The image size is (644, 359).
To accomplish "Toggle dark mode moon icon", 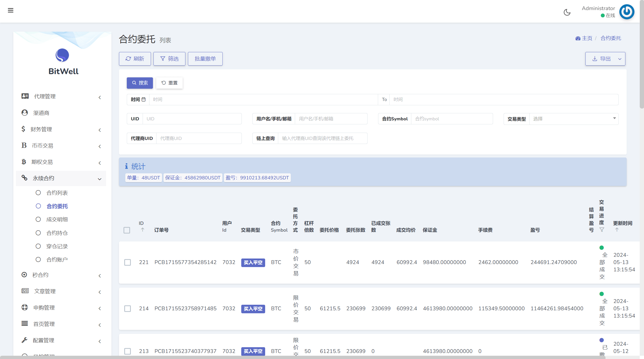I will click(567, 12).
